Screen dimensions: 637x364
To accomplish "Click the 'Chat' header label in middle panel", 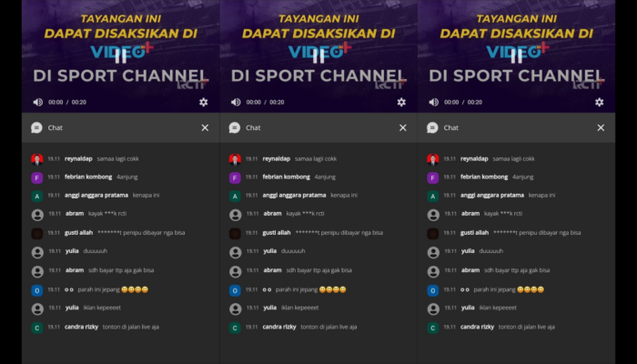I will pyautogui.click(x=253, y=127).
